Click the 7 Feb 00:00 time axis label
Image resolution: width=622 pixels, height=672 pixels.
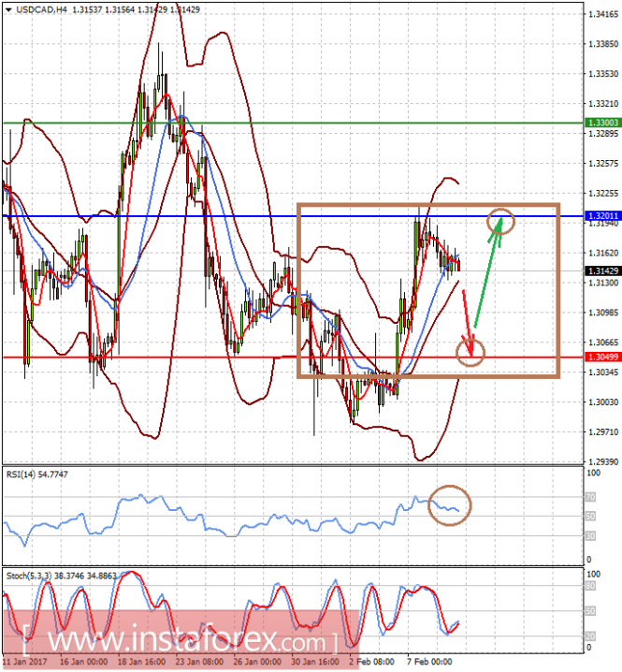coord(429,662)
